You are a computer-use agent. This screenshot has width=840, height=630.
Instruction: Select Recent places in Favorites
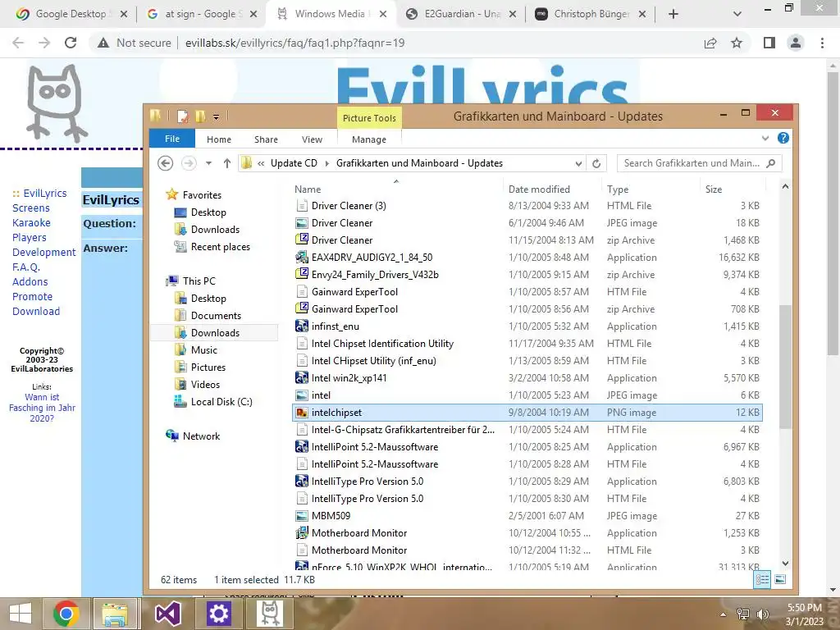coord(220,247)
